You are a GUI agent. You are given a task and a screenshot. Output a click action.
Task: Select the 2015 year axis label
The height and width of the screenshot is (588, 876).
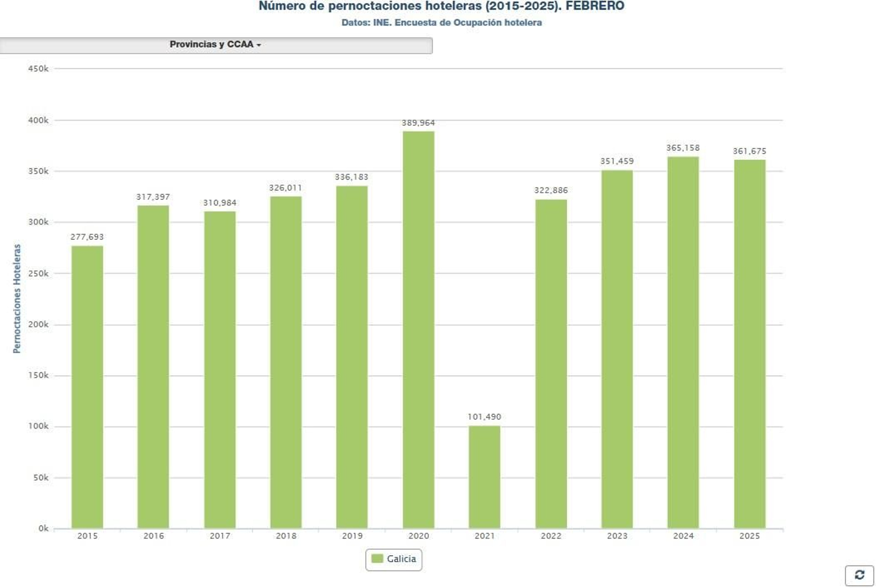[88, 537]
